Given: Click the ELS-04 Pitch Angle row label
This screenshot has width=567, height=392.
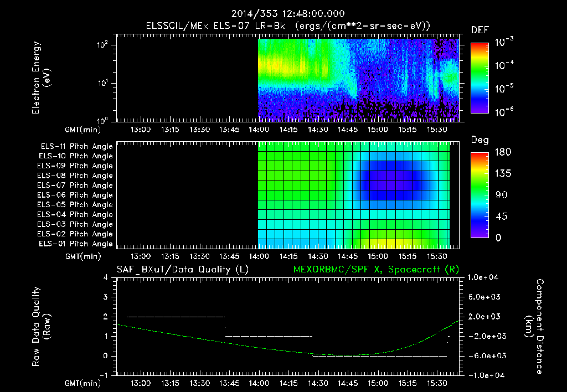Looking at the screenshot, I should pos(75,214).
